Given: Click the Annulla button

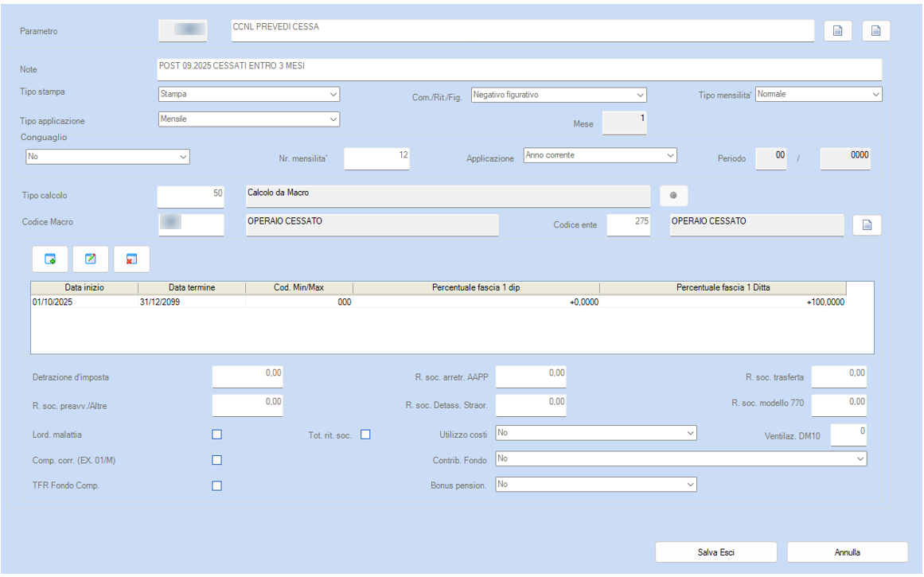Looking at the screenshot, I should pos(848,552).
